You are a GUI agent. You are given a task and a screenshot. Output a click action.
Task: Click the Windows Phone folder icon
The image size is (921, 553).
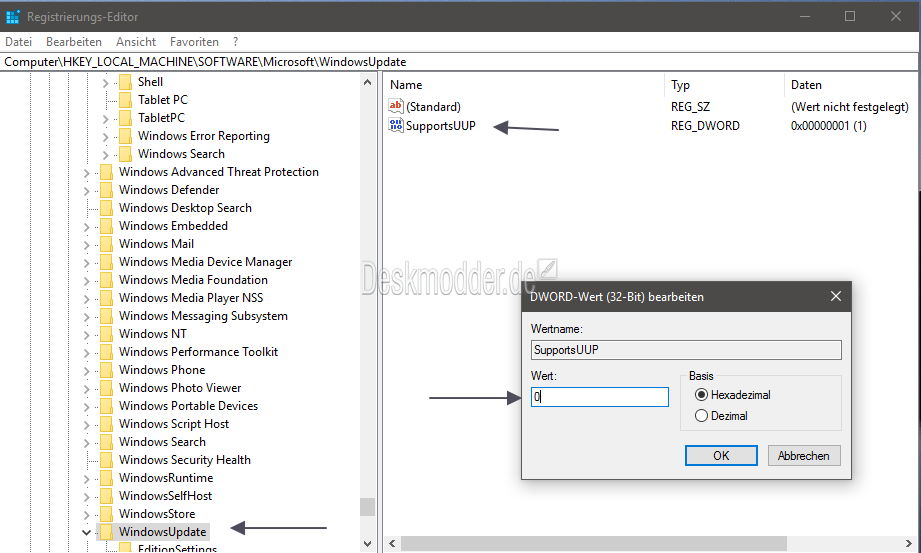(106, 370)
